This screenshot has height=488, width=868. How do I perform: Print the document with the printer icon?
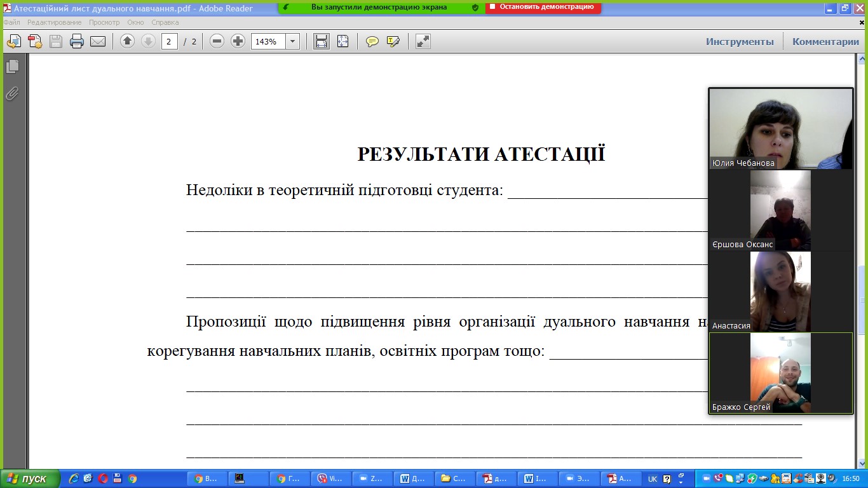(x=77, y=42)
